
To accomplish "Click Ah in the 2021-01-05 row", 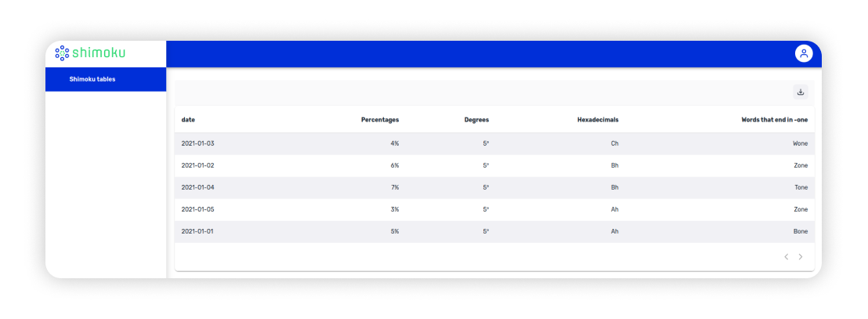I will pyautogui.click(x=614, y=209).
